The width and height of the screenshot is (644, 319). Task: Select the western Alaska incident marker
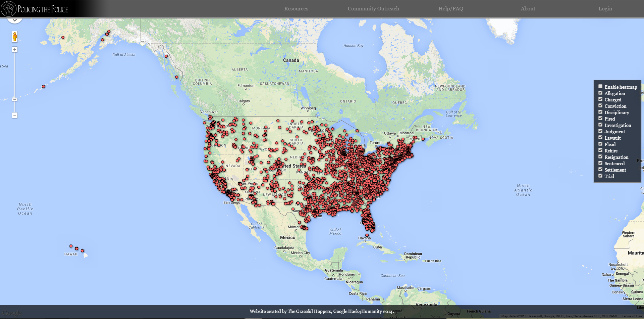(63, 38)
